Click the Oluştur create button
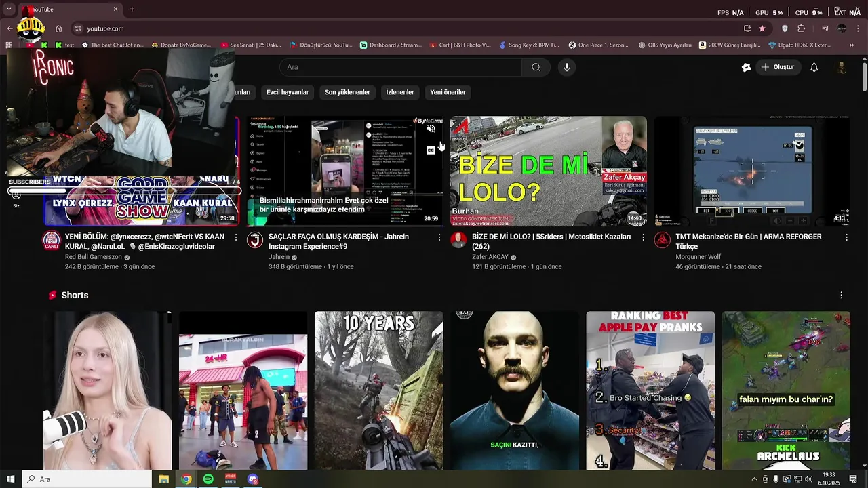 click(x=778, y=67)
